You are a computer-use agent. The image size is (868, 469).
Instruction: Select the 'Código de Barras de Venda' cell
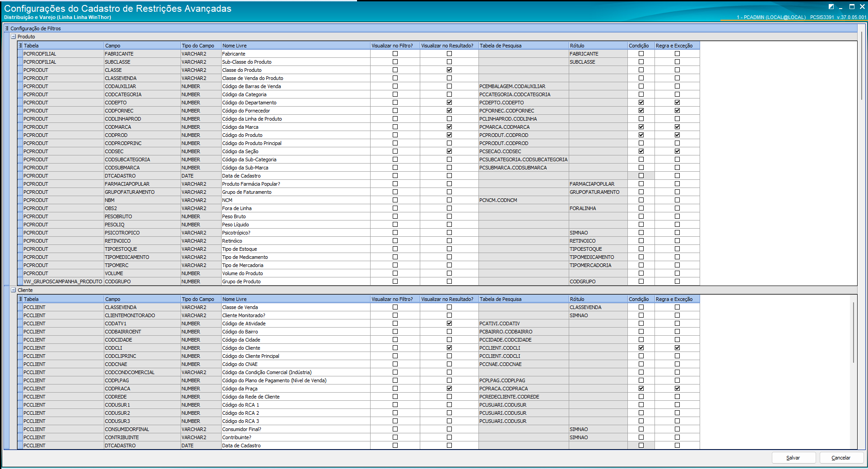tap(296, 86)
